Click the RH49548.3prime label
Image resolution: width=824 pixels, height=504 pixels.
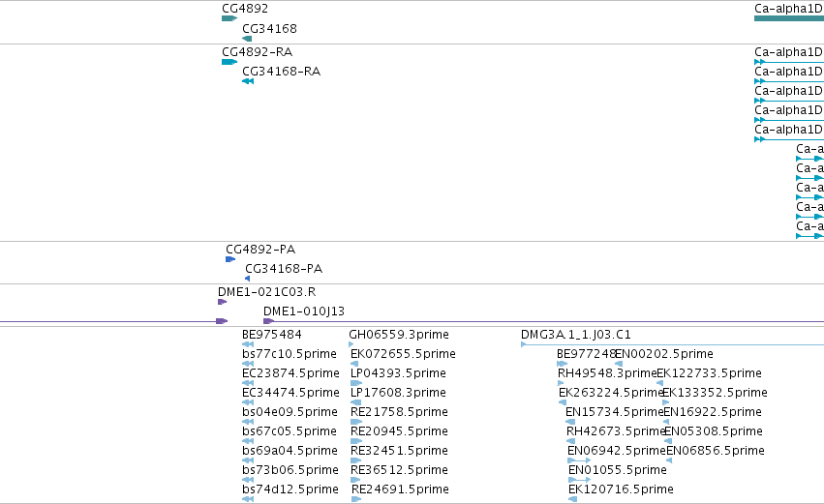[607, 373]
